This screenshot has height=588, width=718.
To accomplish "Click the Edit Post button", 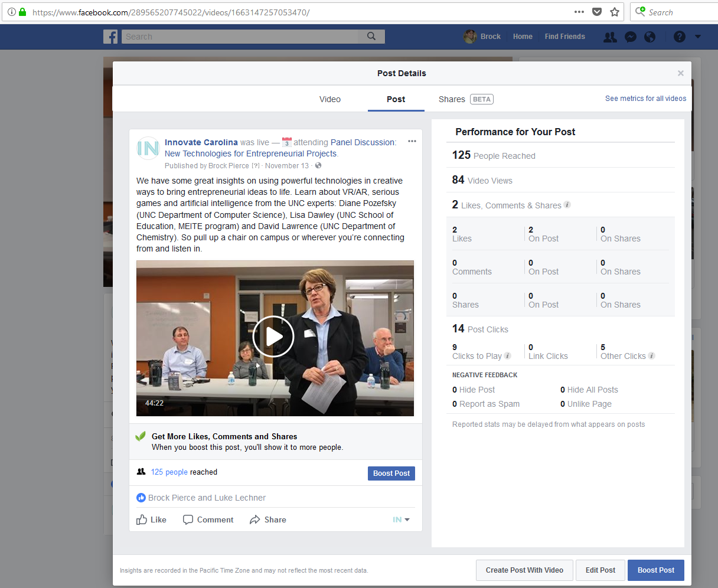I will (x=600, y=570).
